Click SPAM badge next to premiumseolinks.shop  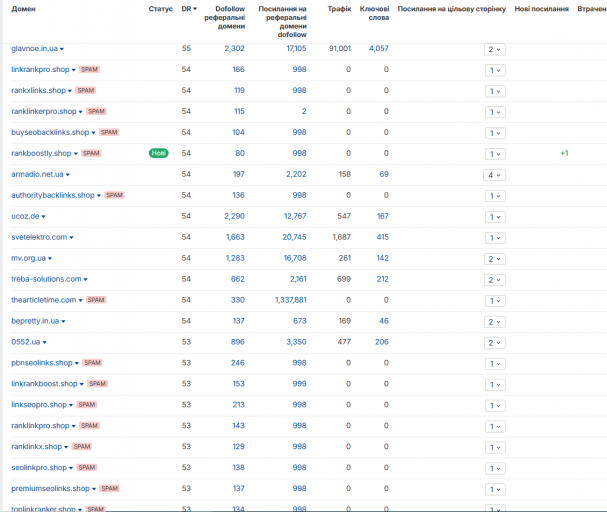[110, 488]
